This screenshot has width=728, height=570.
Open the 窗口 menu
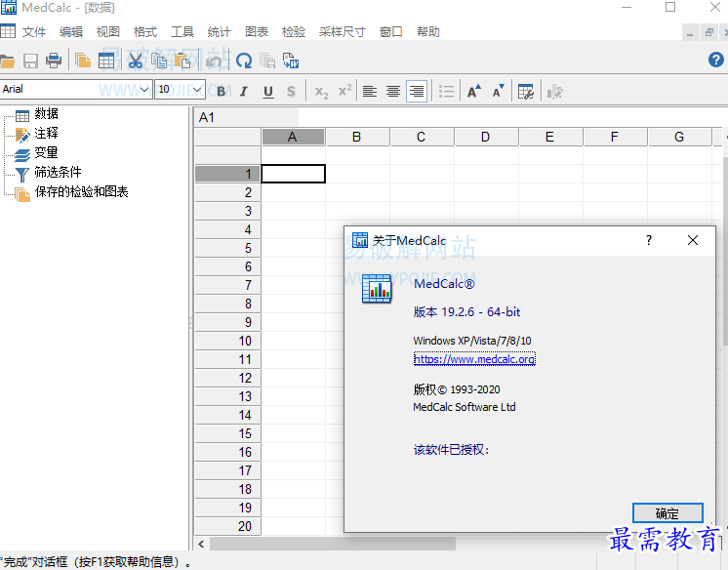391,32
